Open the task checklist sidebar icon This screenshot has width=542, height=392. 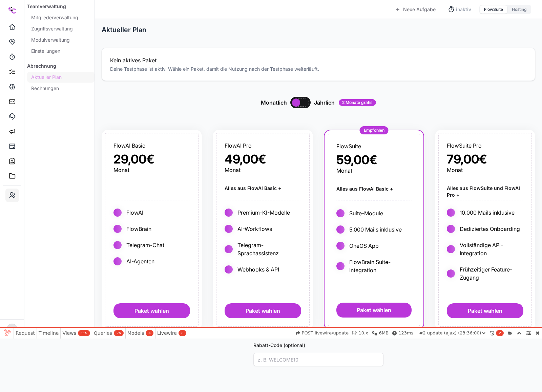(12, 72)
